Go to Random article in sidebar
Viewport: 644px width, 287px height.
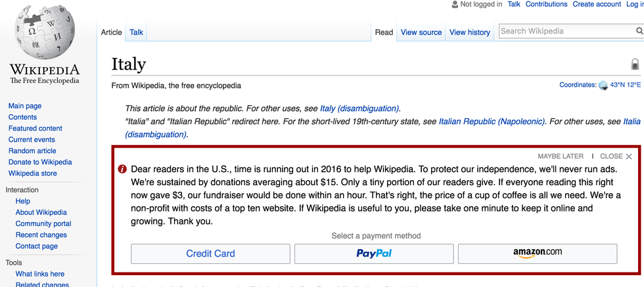tap(32, 151)
